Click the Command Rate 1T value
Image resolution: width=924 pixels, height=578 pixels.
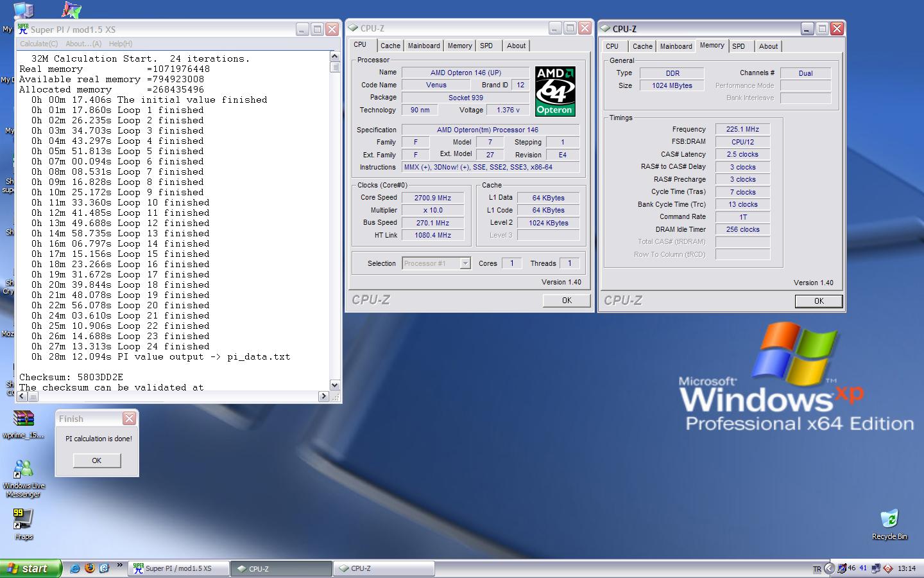point(742,217)
